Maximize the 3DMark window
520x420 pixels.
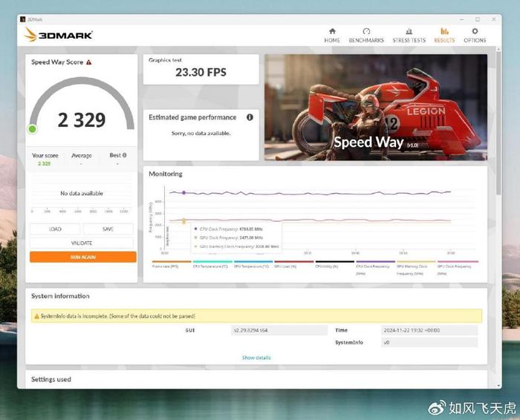click(x=478, y=19)
